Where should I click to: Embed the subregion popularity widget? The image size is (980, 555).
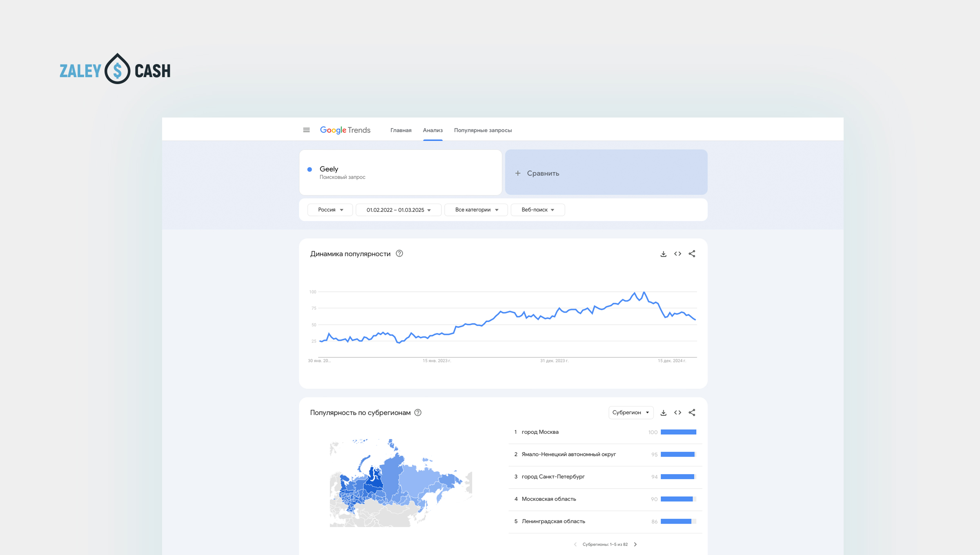click(678, 413)
